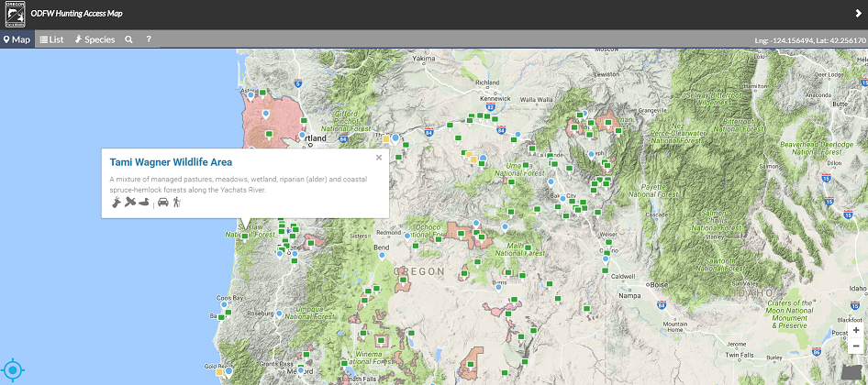Select the blue pin marker near Gold Beach
Screen dimensions: 868x385
pyautogui.click(x=228, y=371)
